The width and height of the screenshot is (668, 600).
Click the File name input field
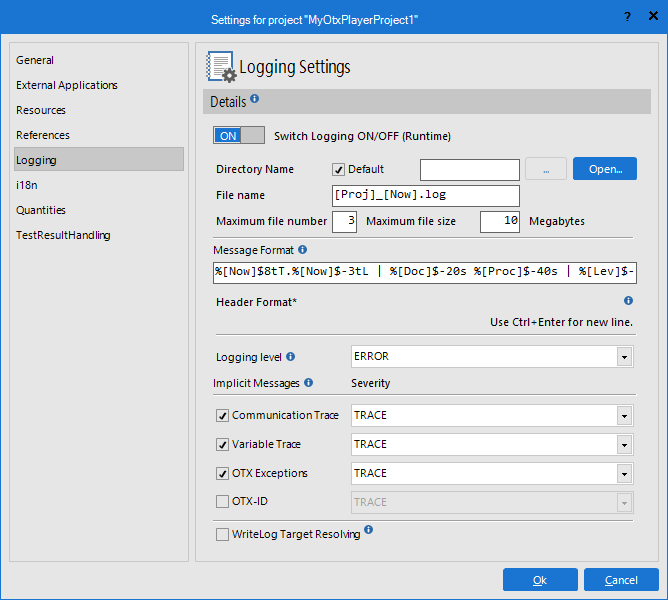pyautogui.click(x=426, y=195)
